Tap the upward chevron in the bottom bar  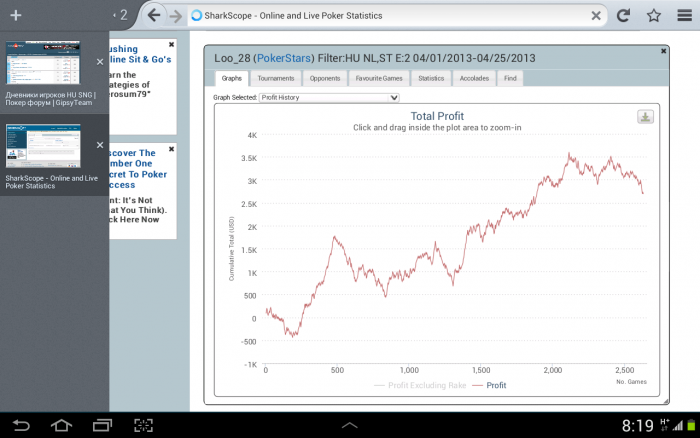click(x=350, y=425)
